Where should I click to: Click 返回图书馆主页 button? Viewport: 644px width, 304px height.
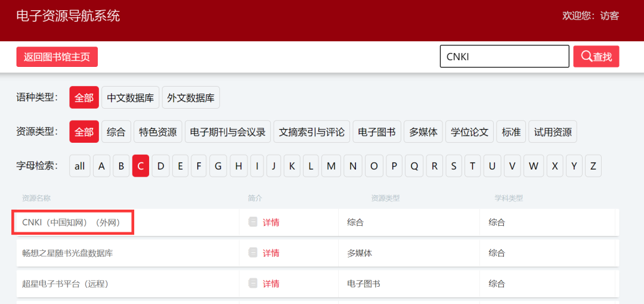click(57, 57)
